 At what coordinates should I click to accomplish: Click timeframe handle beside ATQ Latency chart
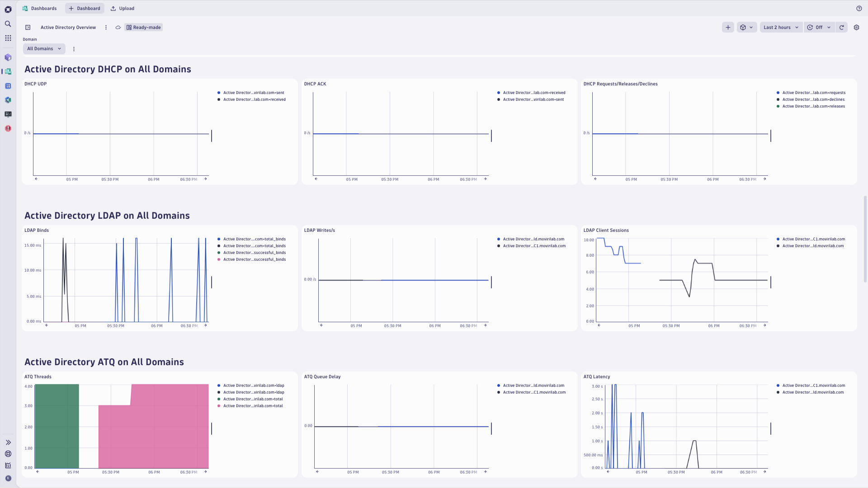tap(770, 428)
